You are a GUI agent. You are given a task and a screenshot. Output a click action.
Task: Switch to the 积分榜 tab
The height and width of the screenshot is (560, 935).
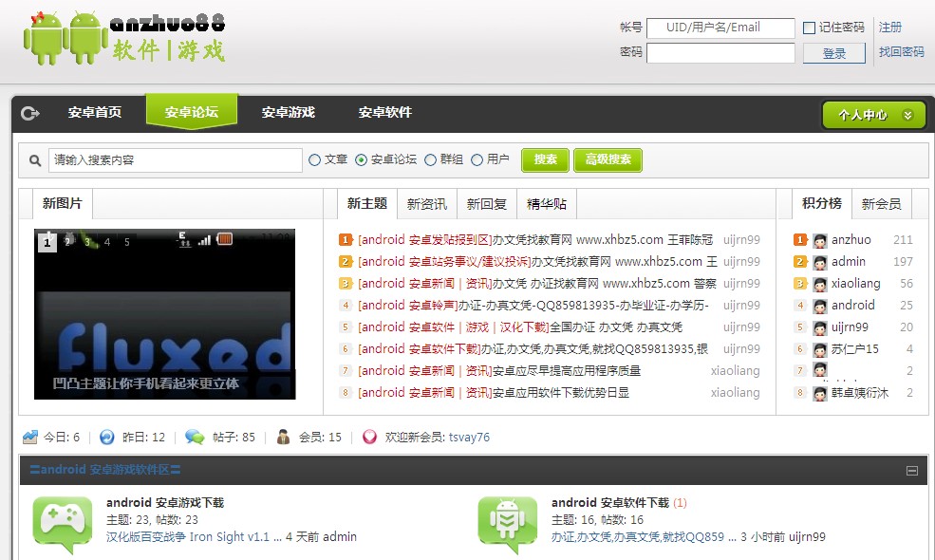coord(822,204)
